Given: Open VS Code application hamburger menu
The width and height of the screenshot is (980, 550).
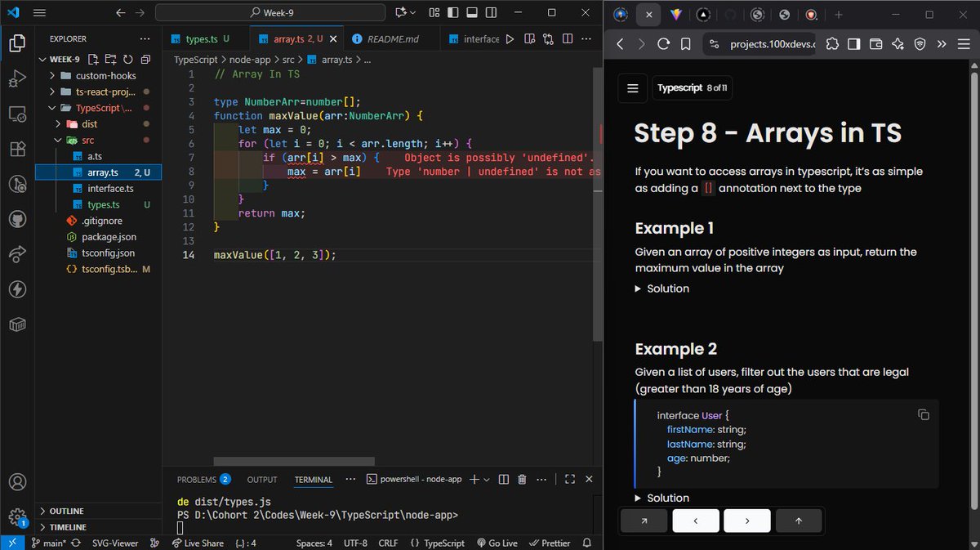Looking at the screenshot, I should tap(39, 13).
